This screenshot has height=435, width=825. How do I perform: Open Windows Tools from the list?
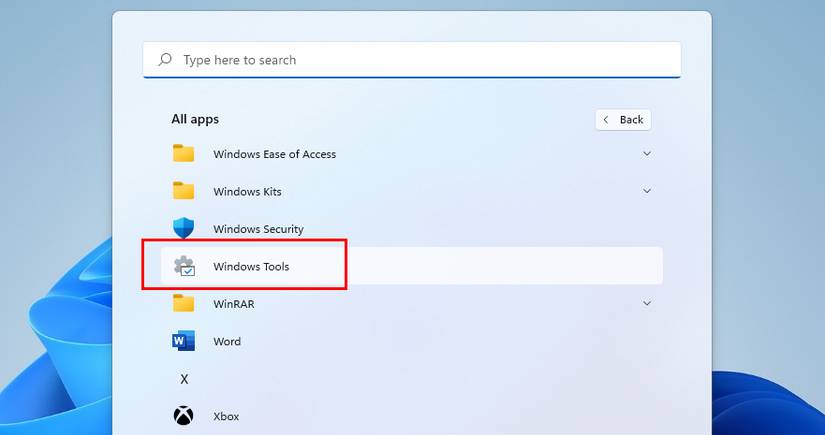[x=411, y=266]
